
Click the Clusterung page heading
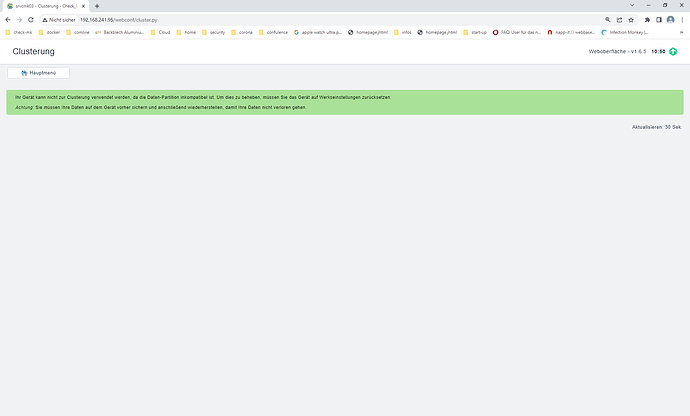pos(33,52)
